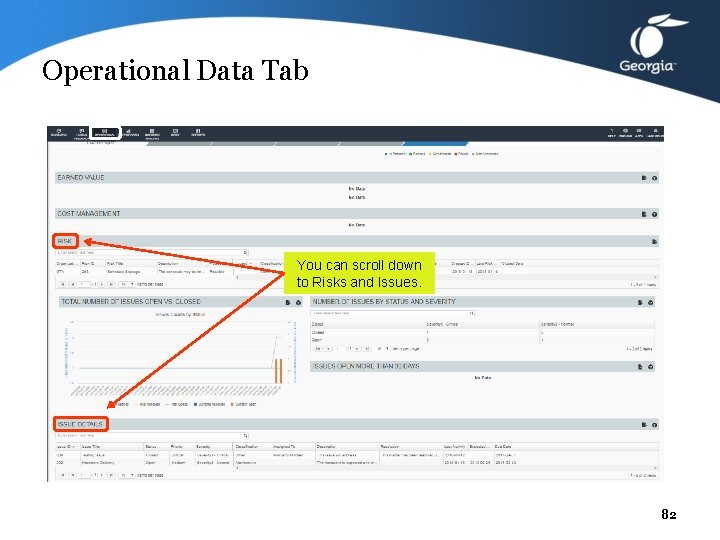This screenshot has height=540, width=720.
Task: Export Issues by Status and Severity panel
Action: (640, 302)
